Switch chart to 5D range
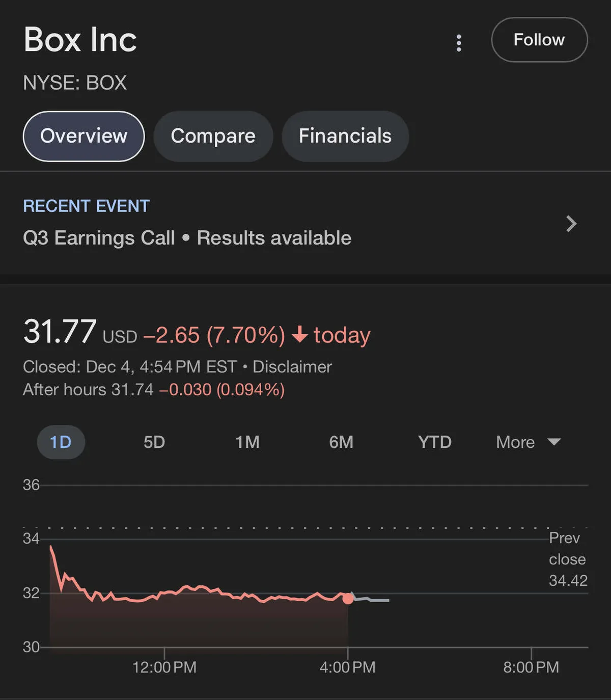This screenshot has width=611, height=700. coord(154,442)
